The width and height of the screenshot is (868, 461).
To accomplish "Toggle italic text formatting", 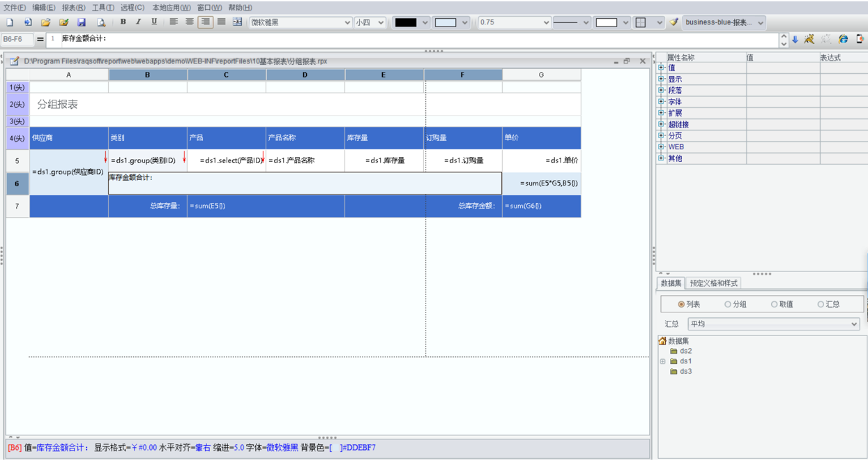I will (x=138, y=22).
